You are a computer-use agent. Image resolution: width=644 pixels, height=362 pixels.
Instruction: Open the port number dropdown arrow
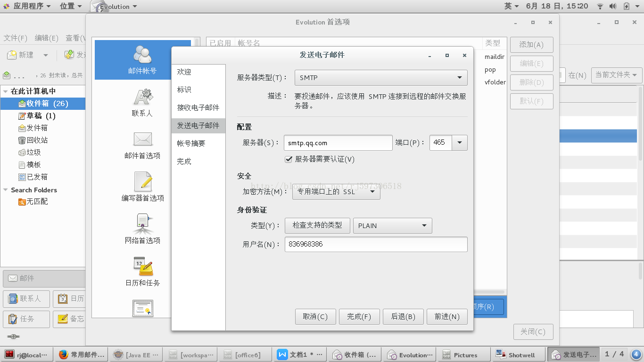(460, 142)
